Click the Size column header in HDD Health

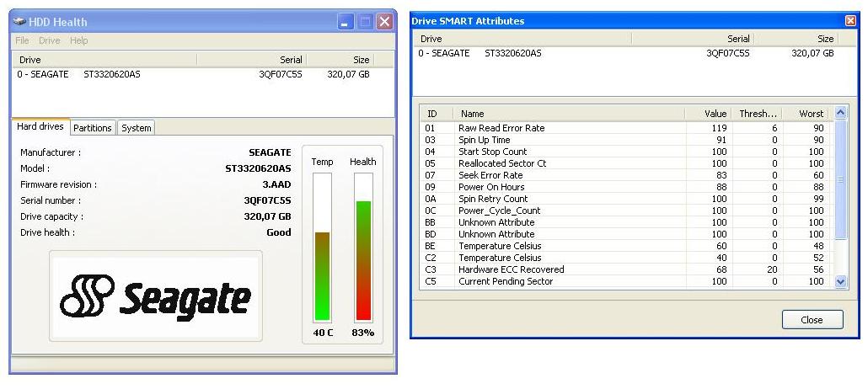click(x=340, y=60)
